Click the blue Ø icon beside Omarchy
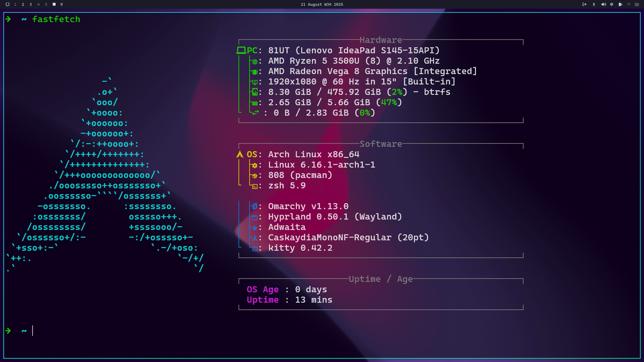Image resolution: width=644 pixels, height=362 pixels. pyautogui.click(x=255, y=207)
